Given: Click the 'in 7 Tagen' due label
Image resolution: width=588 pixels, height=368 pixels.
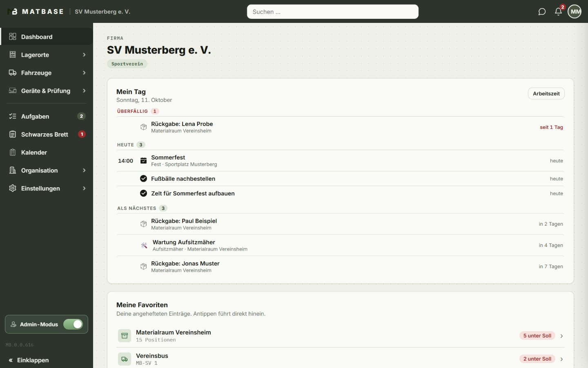Looking at the screenshot, I should click(551, 267).
